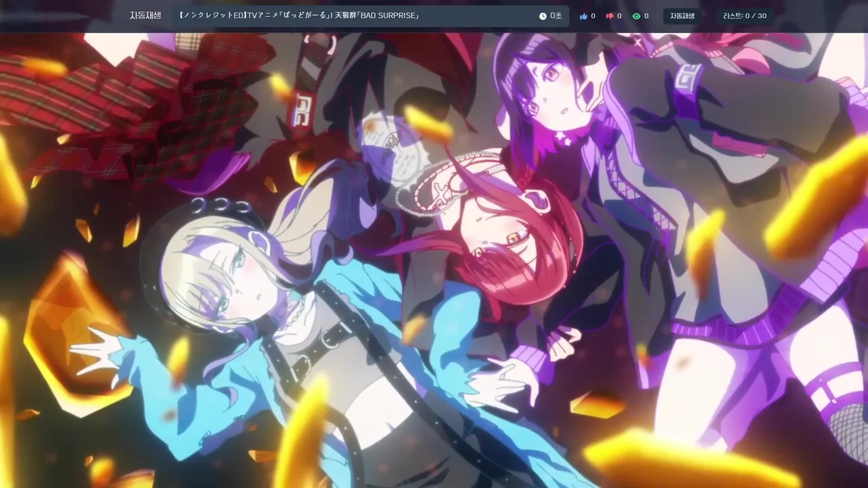Click the anime video frame
The width and height of the screenshot is (868, 488).
coord(434,260)
